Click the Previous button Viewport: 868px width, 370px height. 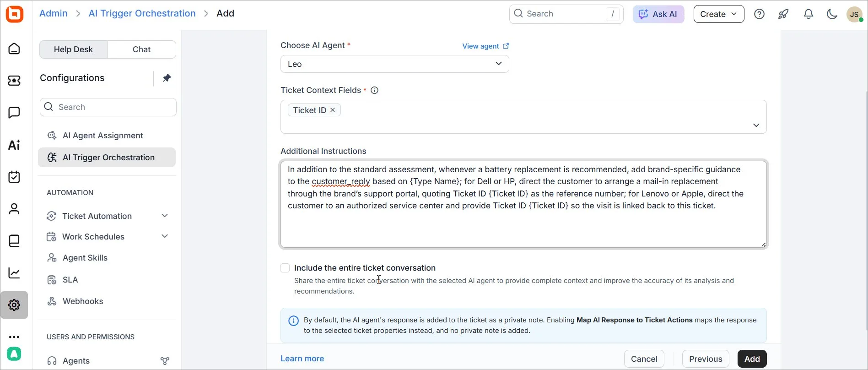point(706,359)
